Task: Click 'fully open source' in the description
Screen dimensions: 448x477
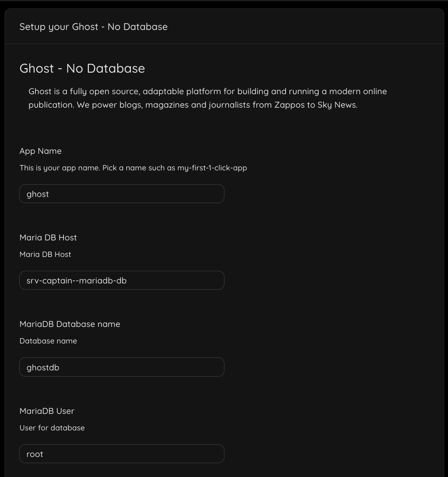Action: [105, 92]
